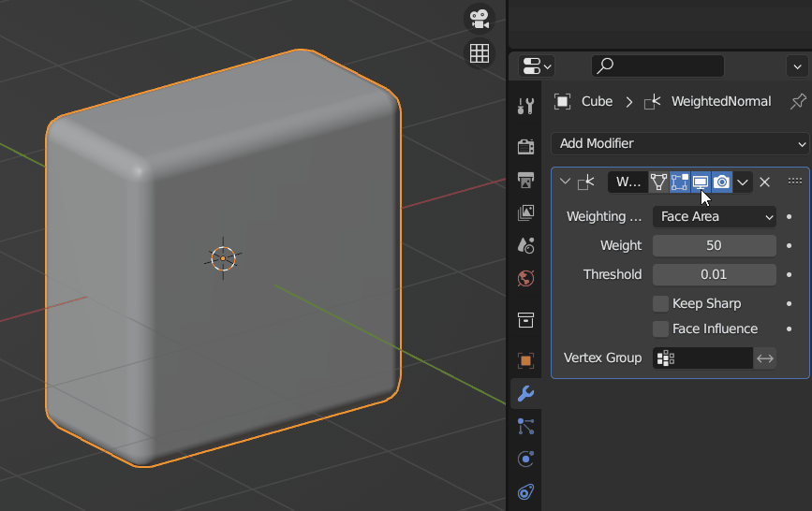Animate the Keep Sharp property dot
The width and height of the screenshot is (812, 511).
click(x=790, y=303)
